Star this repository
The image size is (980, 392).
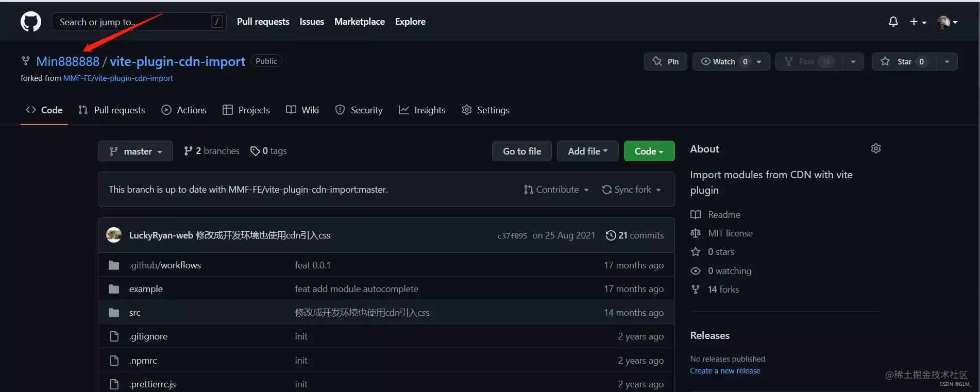[x=904, y=61]
